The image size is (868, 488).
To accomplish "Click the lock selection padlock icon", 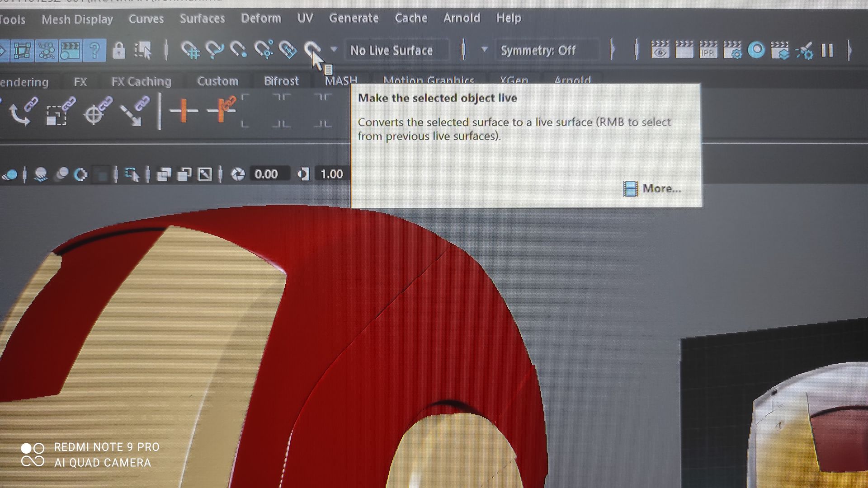I will [x=118, y=50].
